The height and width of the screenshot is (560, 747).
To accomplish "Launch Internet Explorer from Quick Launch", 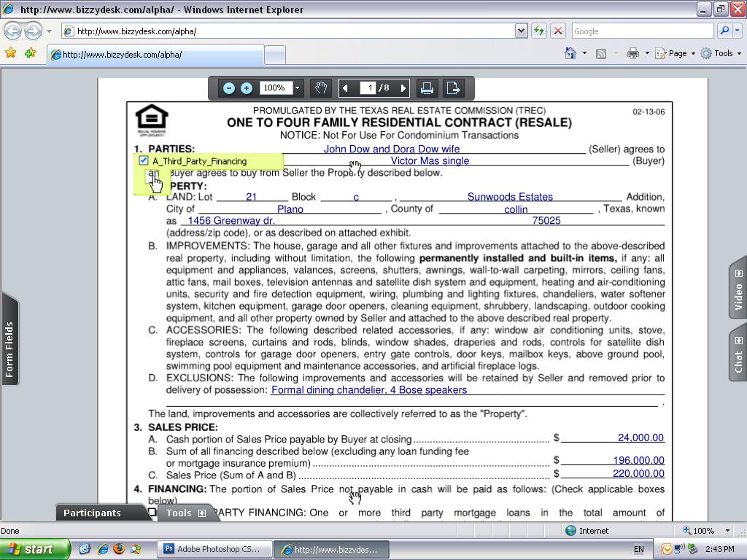I will click(102, 549).
